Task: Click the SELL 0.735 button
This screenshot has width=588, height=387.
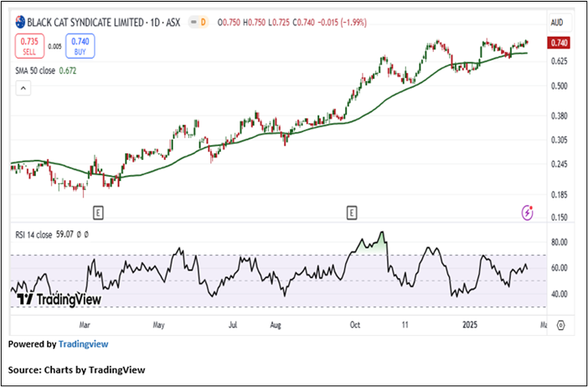Action: [29, 46]
